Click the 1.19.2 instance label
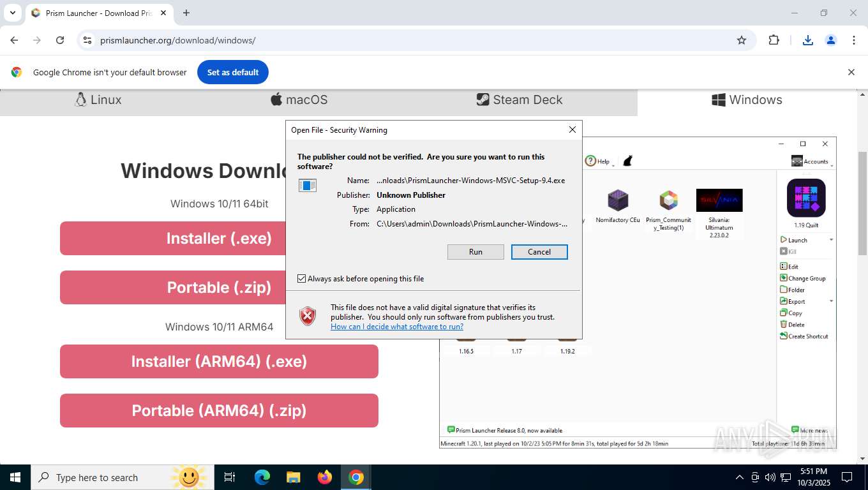Image resolution: width=868 pixels, height=490 pixels. (x=567, y=351)
